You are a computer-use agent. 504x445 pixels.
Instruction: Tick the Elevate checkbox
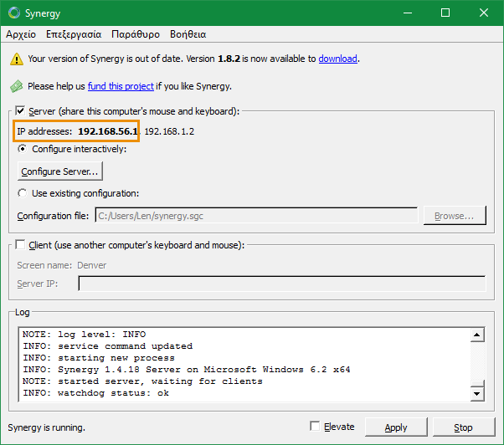[315, 427]
